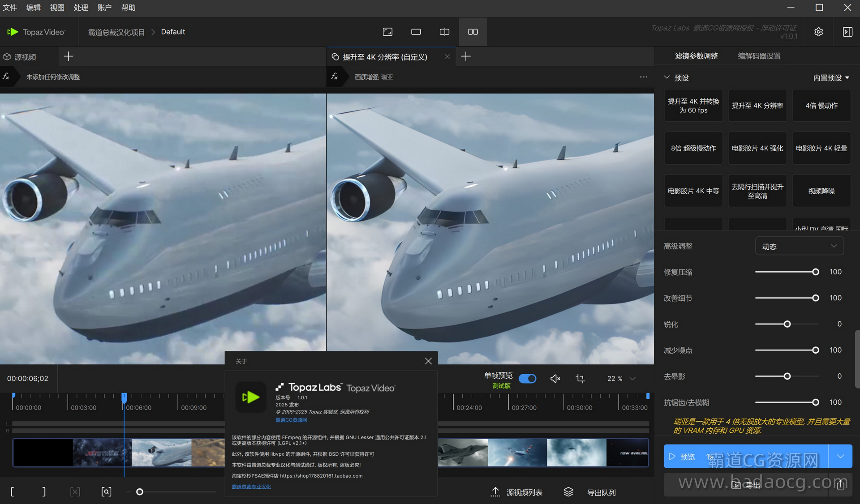Open the 处理 menu in menu bar
The height and width of the screenshot is (504, 860).
[x=81, y=7]
